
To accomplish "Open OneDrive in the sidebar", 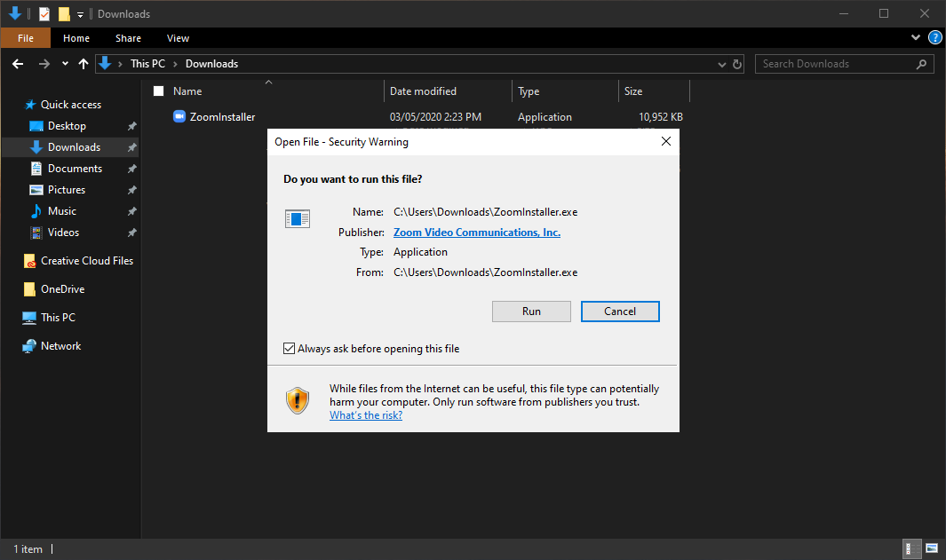I will click(62, 288).
